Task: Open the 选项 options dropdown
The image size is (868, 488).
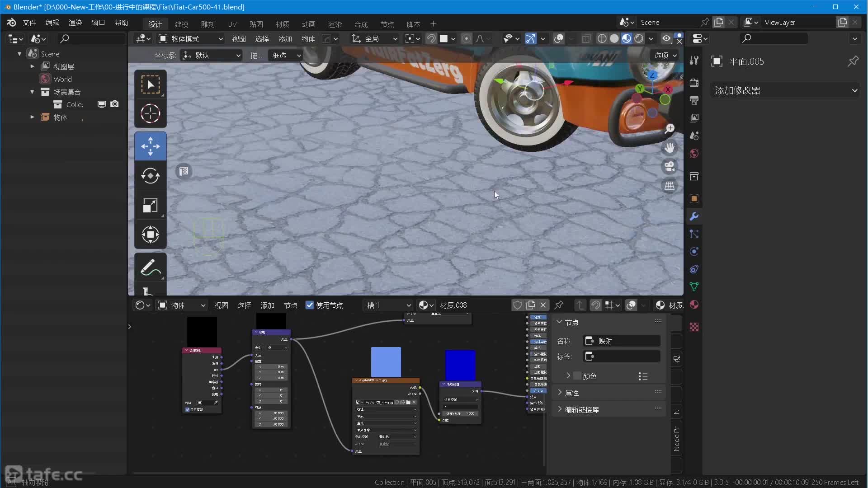Action: [665, 55]
